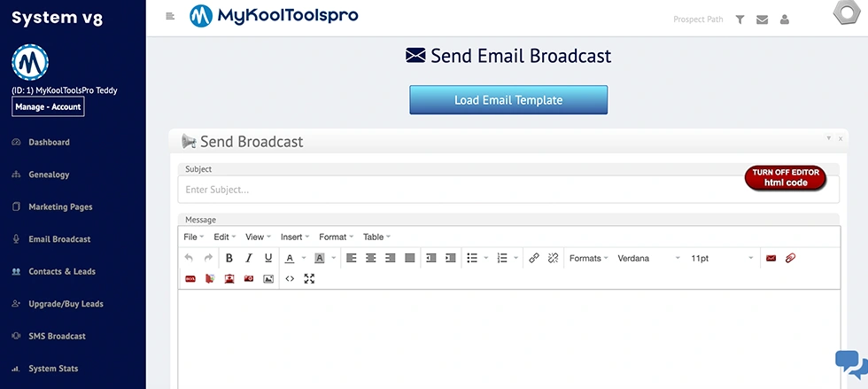
Task: Center align the message text
Action: click(x=370, y=258)
